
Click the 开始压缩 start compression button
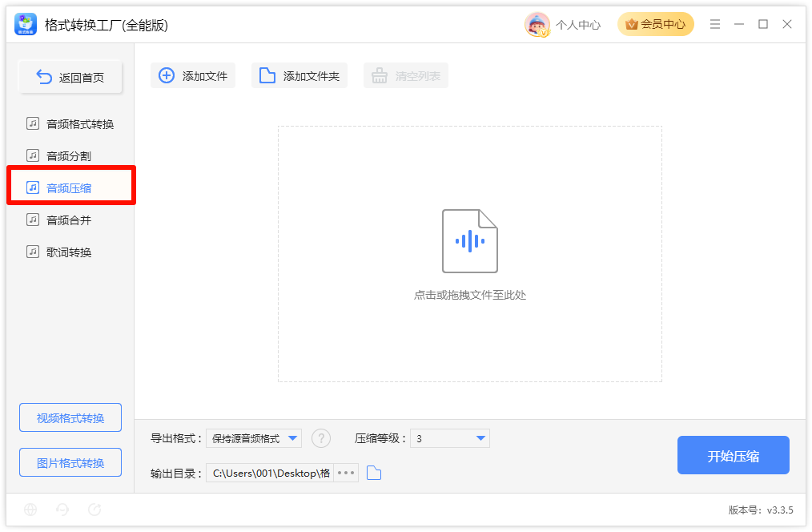(734, 455)
